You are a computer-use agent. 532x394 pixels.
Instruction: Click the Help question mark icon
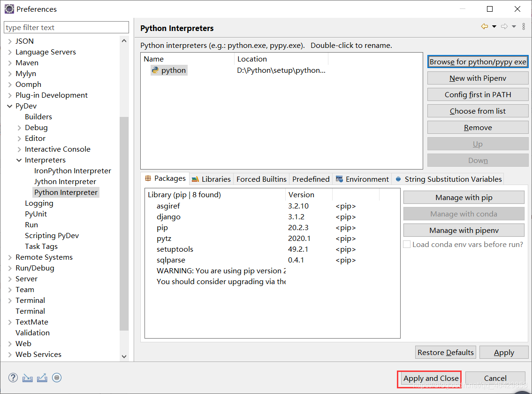[x=13, y=378]
